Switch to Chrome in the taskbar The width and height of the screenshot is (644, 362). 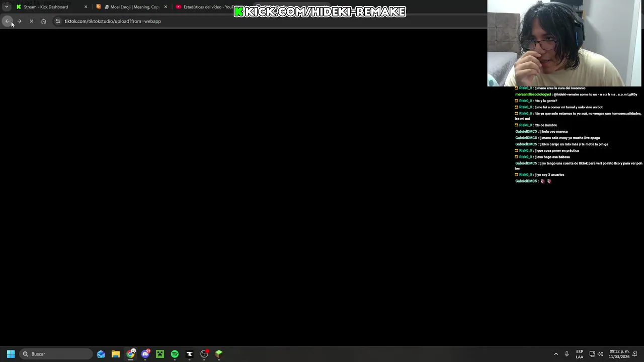pos(131,354)
